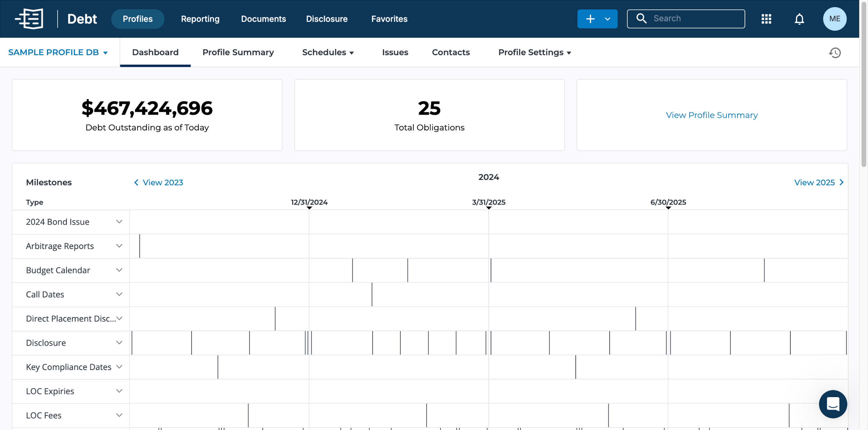This screenshot has height=430, width=868.
Task: Click the plus add button
Action: [x=590, y=19]
